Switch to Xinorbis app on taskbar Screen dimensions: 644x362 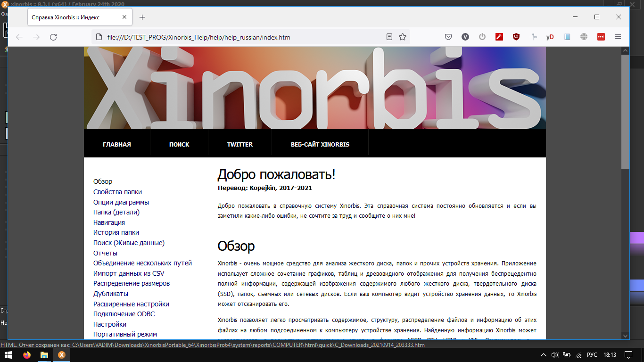(x=61, y=355)
